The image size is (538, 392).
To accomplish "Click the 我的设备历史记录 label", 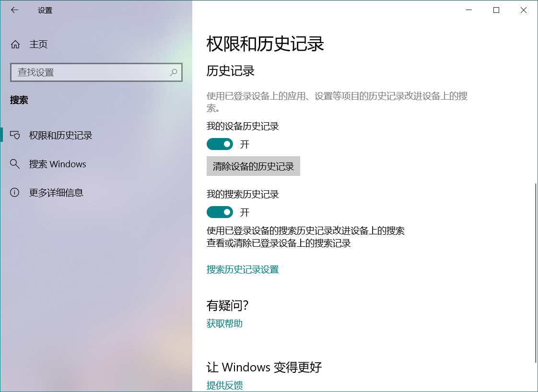I will 243,126.
